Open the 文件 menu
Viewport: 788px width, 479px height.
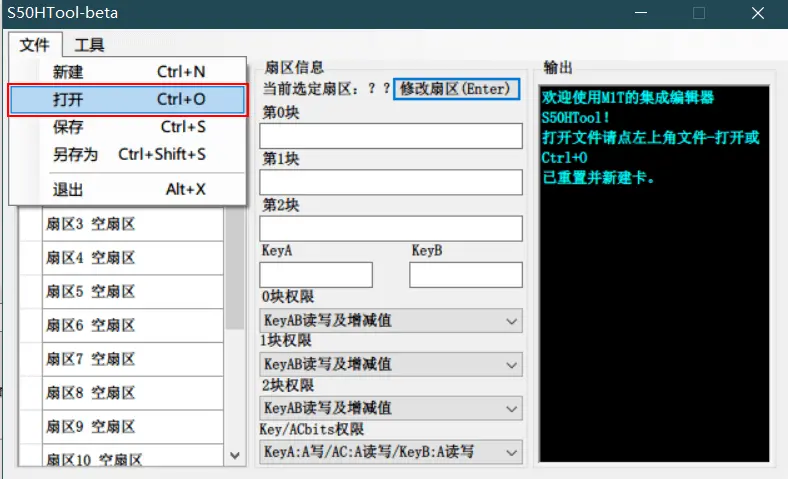[35, 45]
